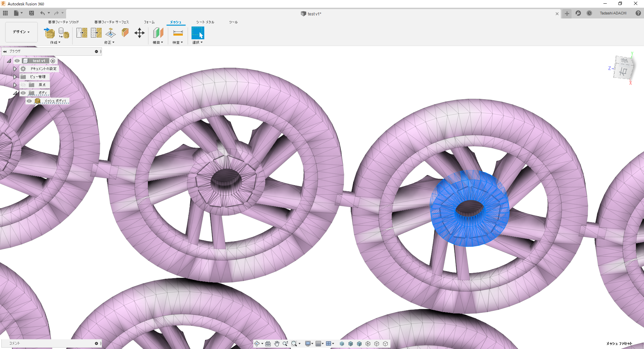Click the Save icon in the top toolbar
This screenshot has width=644, height=349.
[32, 13]
